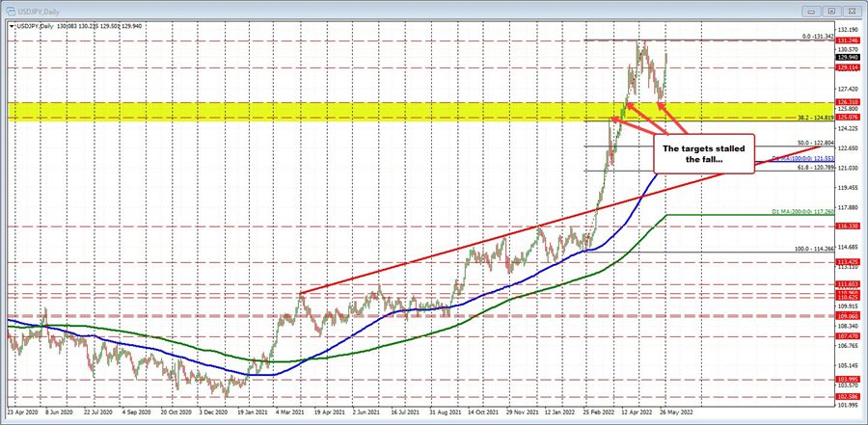
Task: Select the red 116.330 price level label
Action: 848,226
